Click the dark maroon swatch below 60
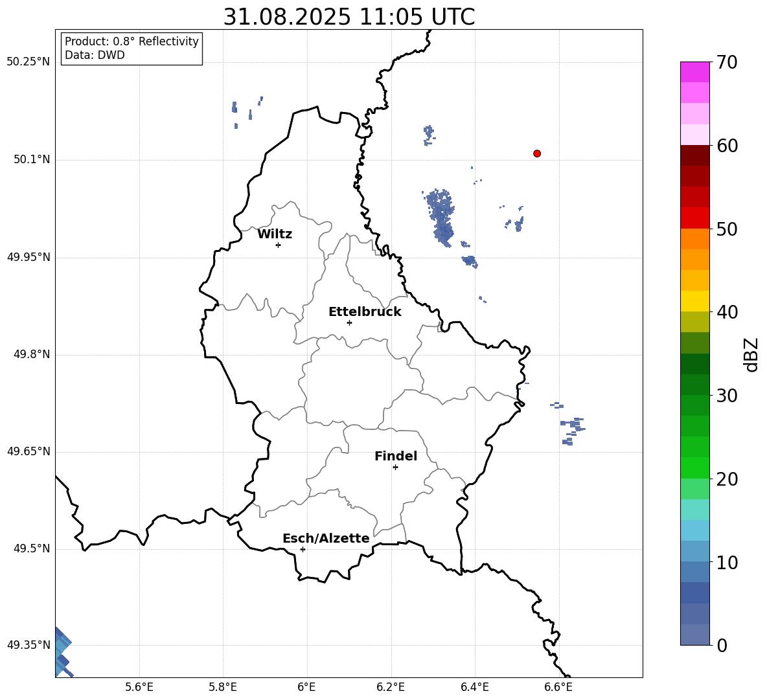767x700 pixels. point(694,155)
